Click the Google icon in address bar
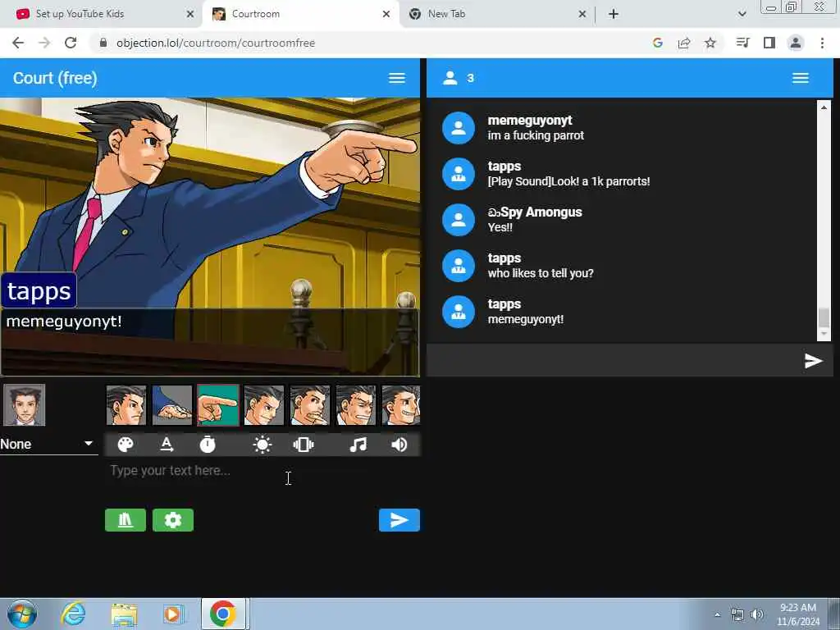The height and width of the screenshot is (630, 840). pyautogui.click(x=658, y=43)
